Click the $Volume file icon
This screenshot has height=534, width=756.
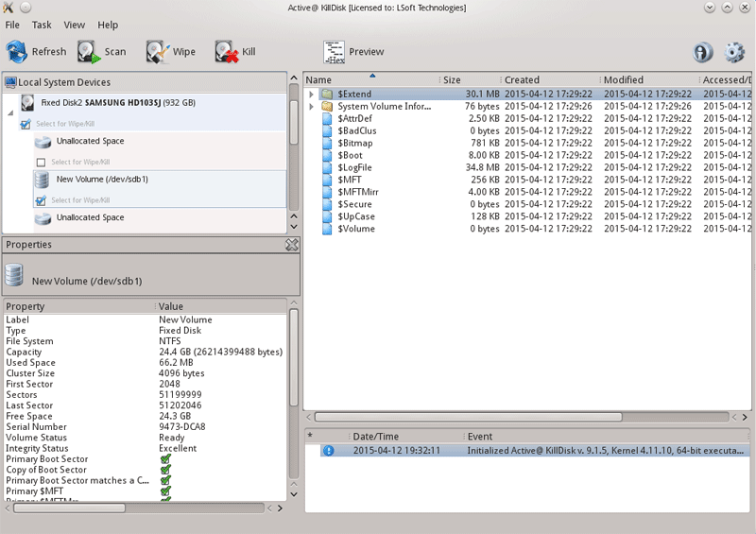pos(327,229)
